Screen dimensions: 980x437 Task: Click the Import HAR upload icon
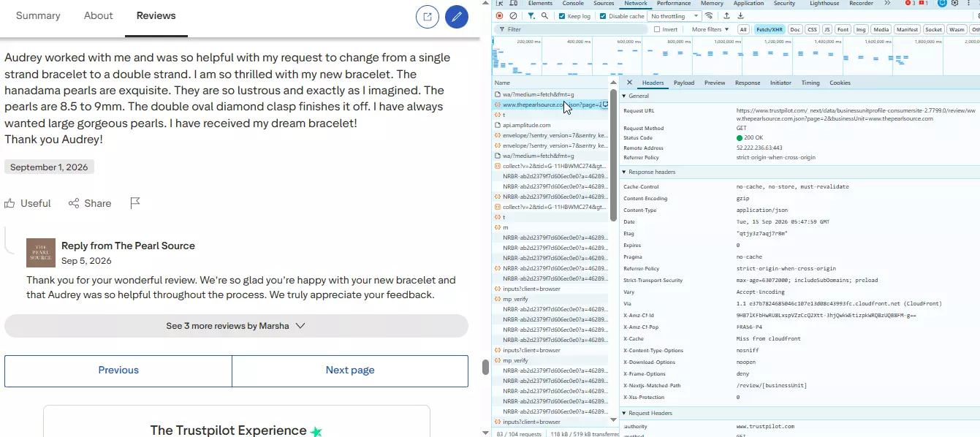726,16
